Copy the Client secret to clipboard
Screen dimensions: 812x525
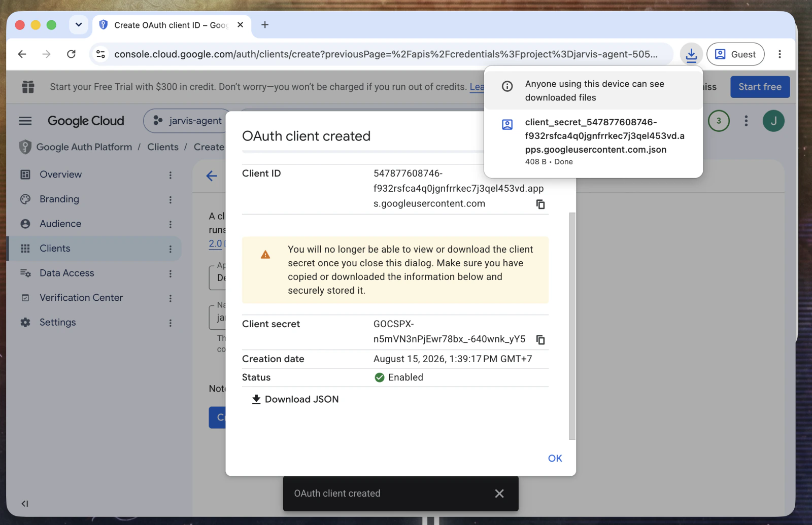click(x=540, y=339)
